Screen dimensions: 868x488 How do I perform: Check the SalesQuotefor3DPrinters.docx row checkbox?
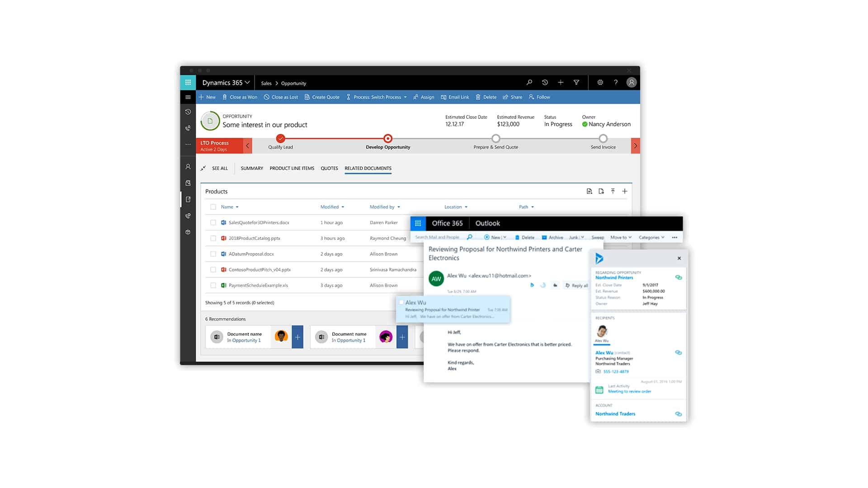pos(213,223)
